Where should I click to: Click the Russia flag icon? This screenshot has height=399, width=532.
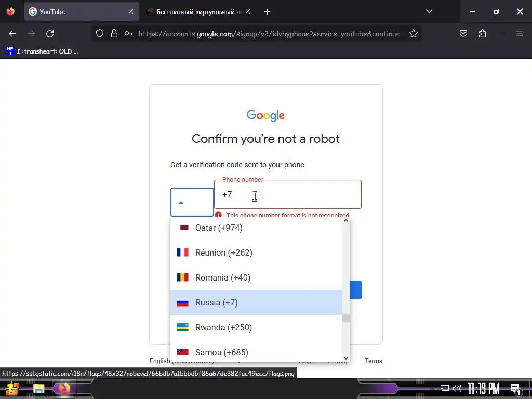coord(182,302)
